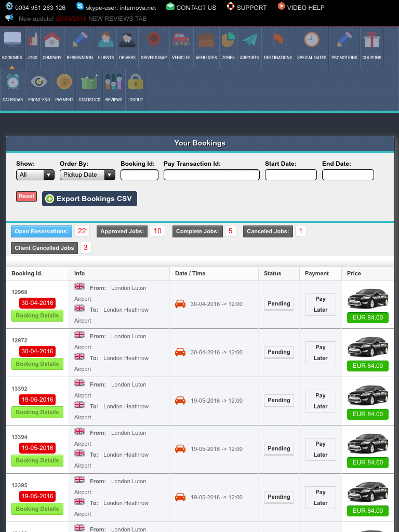The width and height of the screenshot is (399, 532).
Task: Click the Booking Id input field
Action: 139,175
